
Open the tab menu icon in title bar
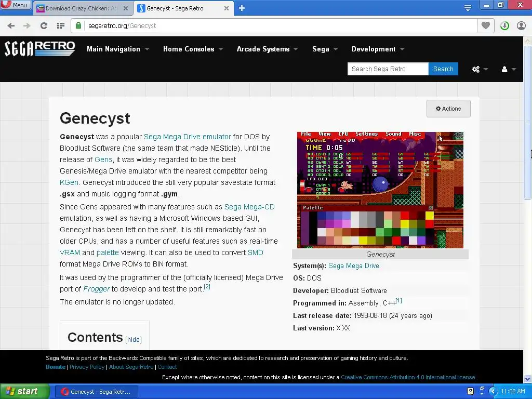tap(468, 8)
